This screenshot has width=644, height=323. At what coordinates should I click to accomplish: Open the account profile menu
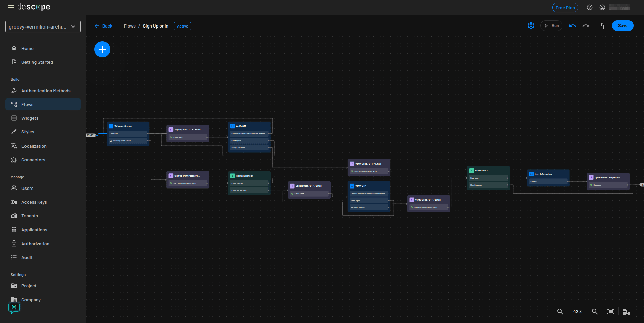pyautogui.click(x=602, y=7)
